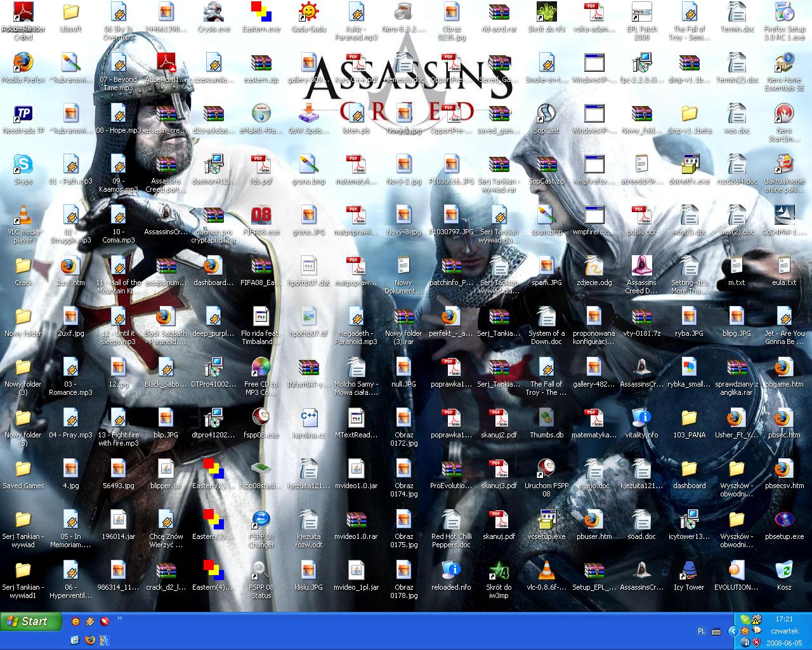Select the Thumbs.db file icon
Image resolution: width=812 pixels, height=650 pixels.
coord(546,419)
